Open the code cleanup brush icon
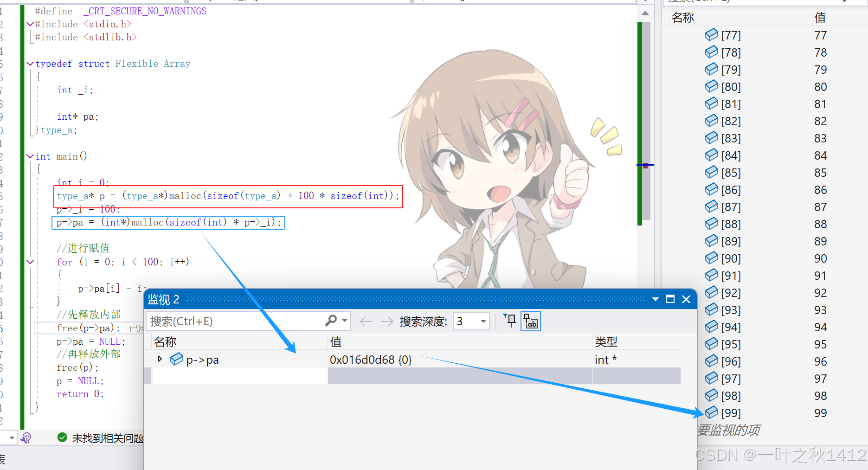 point(26,438)
